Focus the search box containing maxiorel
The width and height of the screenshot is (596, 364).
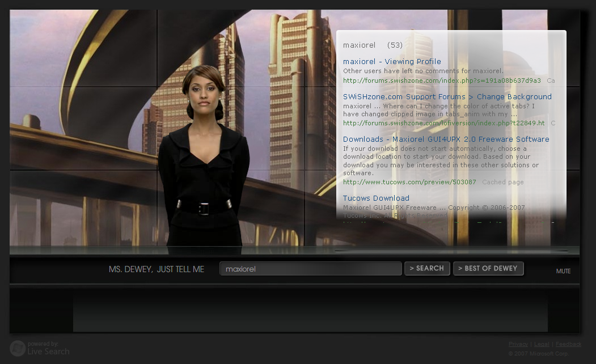(x=311, y=269)
